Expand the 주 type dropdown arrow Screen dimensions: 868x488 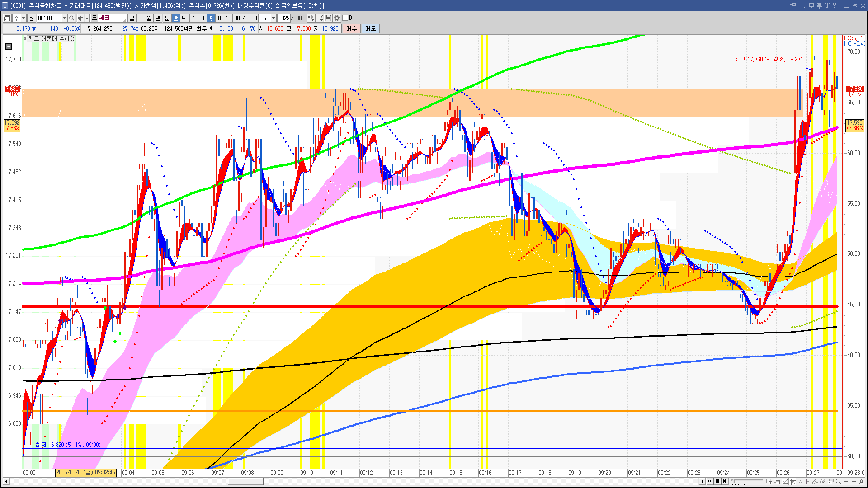[x=23, y=18]
